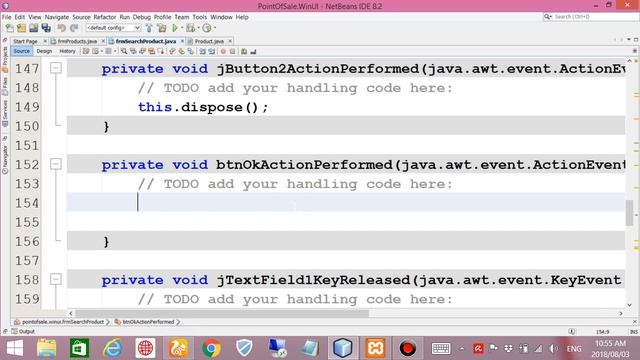Viewport: 640px width, 360px height.
Task: Collapse the jTextField1KeyReleased method fold
Action: click(56, 279)
